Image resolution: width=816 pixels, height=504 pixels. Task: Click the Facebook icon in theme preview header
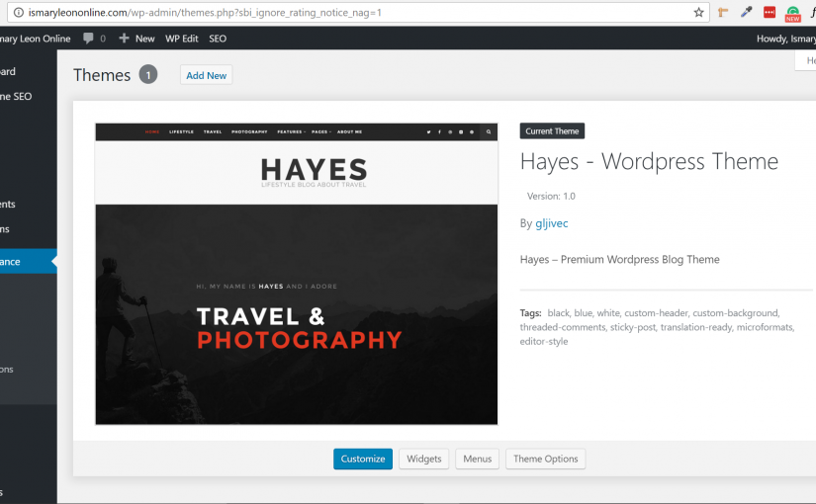tap(439, 132)
